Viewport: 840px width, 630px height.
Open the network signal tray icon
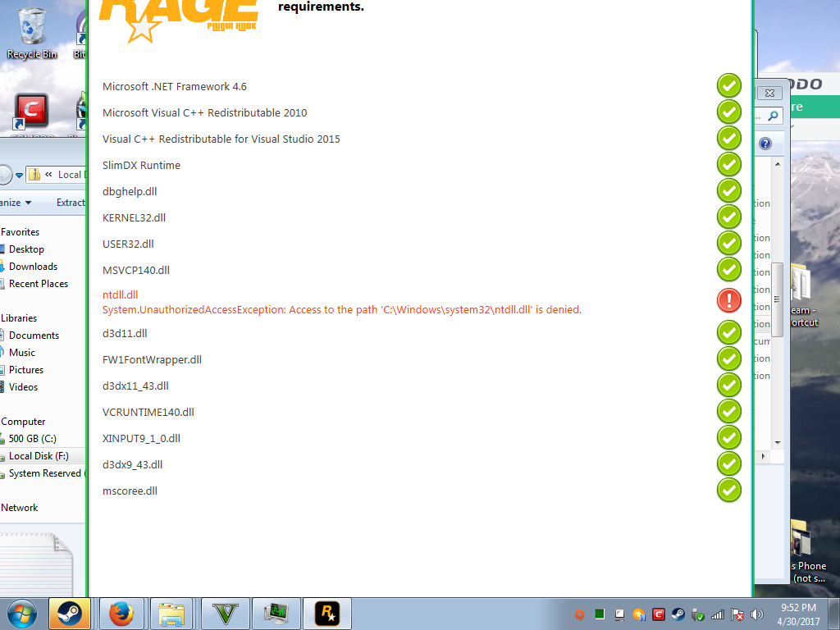(717, 614)
